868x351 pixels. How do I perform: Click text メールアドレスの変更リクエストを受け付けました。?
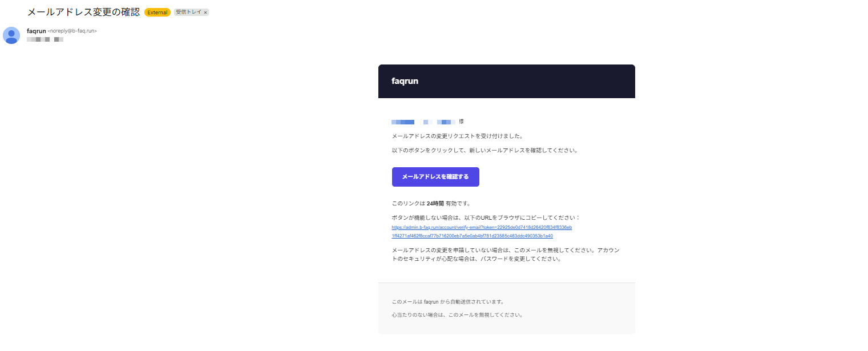coord(458,136)
